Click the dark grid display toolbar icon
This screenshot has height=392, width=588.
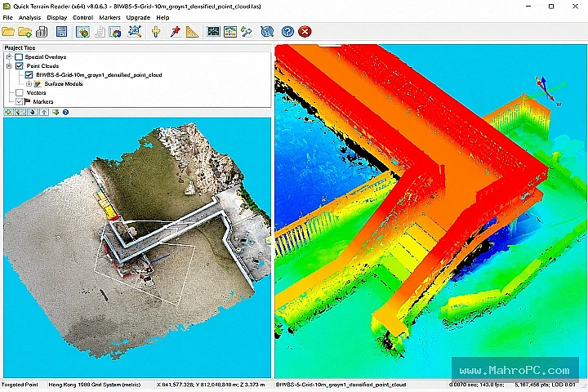pos(213,32)
